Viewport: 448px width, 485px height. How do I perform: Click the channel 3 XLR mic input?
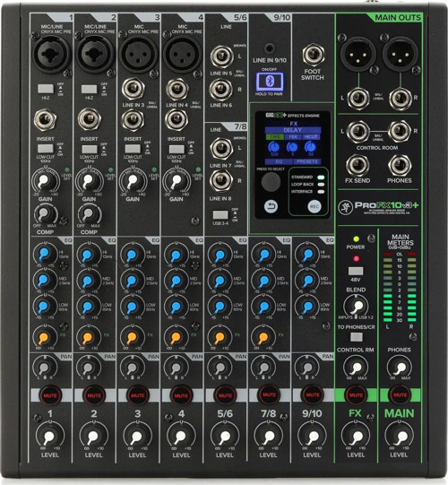coord(139,54)
